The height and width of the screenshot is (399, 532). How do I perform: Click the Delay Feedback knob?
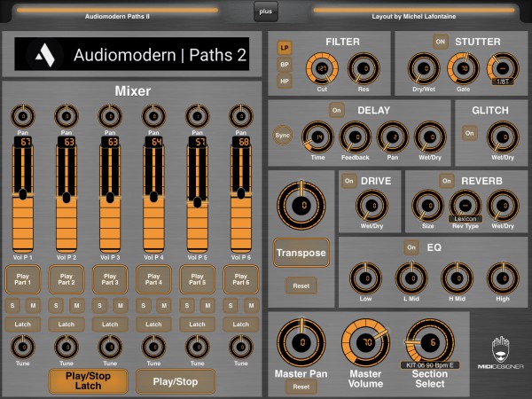[x=355, y=137]
